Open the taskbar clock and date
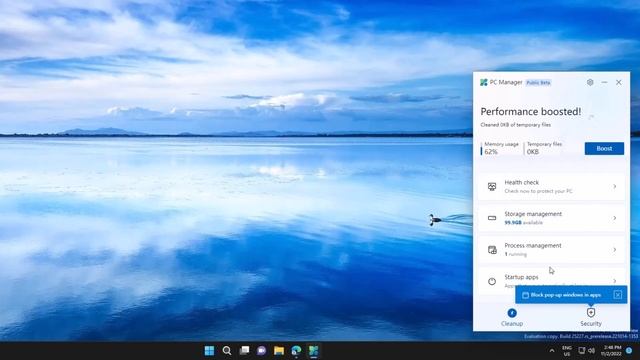Screen dimensions: 640x360 click(612, 351)
